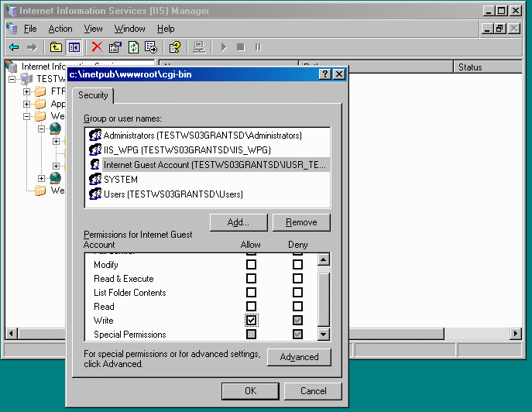Open the View menu

point(93,29)
